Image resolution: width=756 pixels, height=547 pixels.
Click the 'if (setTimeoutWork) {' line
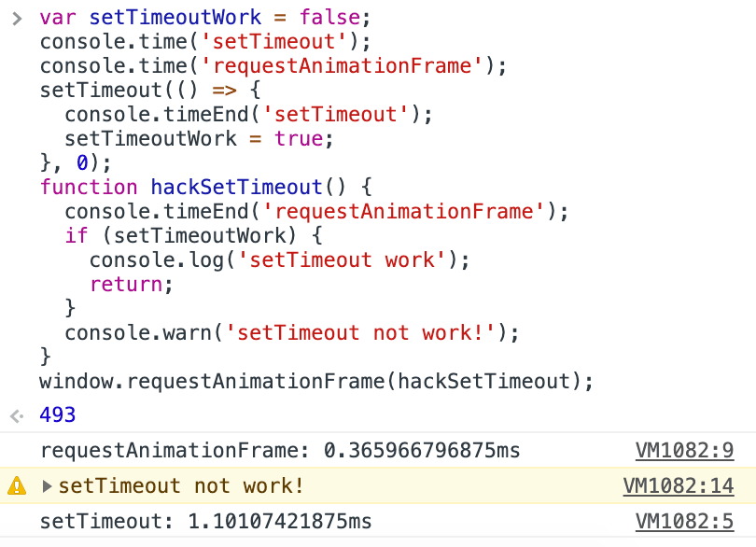pos(194,236)
